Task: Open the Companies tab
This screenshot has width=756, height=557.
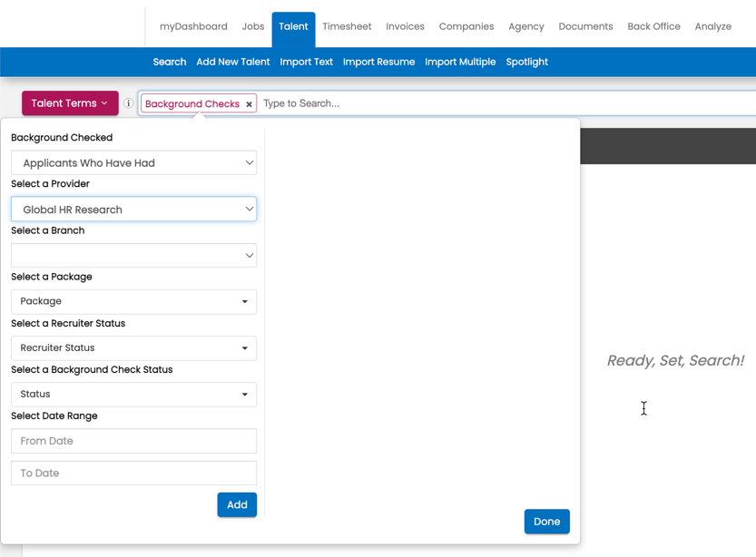Action: click(x=466, y=26)
